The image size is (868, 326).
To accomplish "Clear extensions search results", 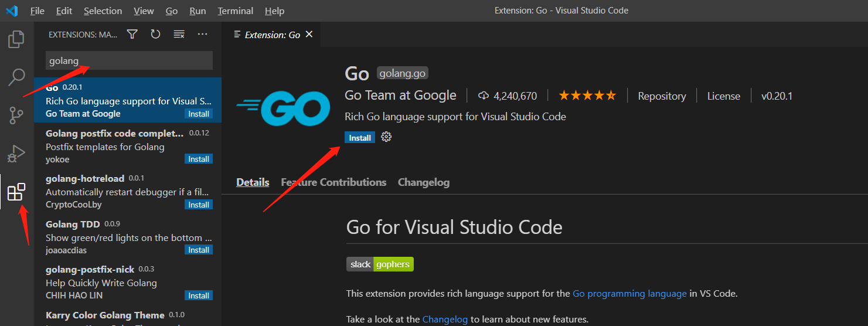I will 179,35.
